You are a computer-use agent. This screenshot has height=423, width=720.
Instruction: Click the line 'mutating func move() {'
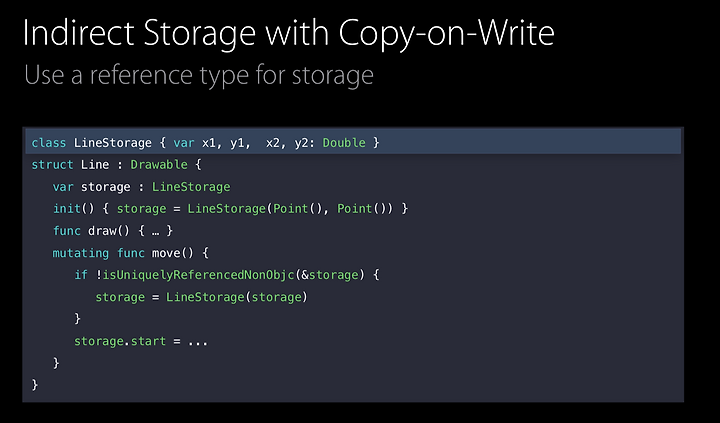130,253
